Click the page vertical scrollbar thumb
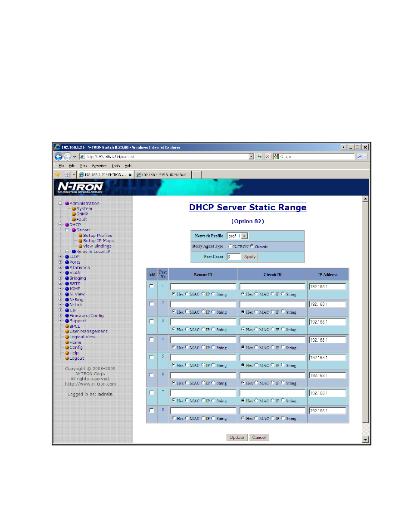Viewport: 411px width, 532px height. 365,312
